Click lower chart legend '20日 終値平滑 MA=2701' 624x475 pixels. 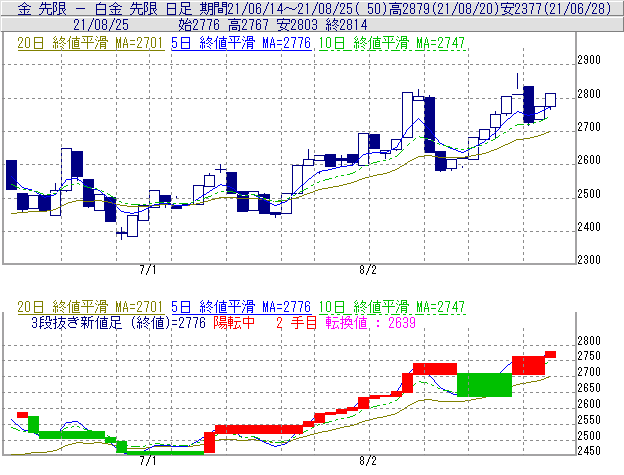pyautogui.click(x=90, y=307)
